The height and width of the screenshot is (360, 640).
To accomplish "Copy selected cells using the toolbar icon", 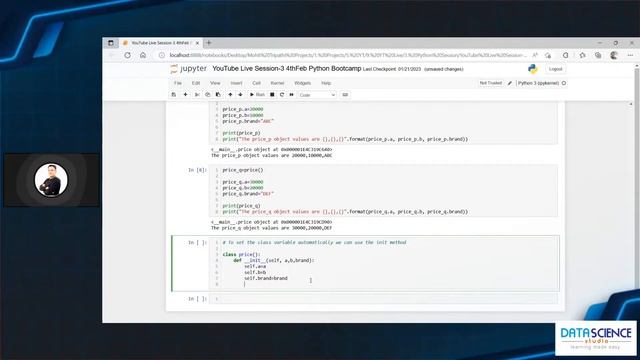I will 208,95.
